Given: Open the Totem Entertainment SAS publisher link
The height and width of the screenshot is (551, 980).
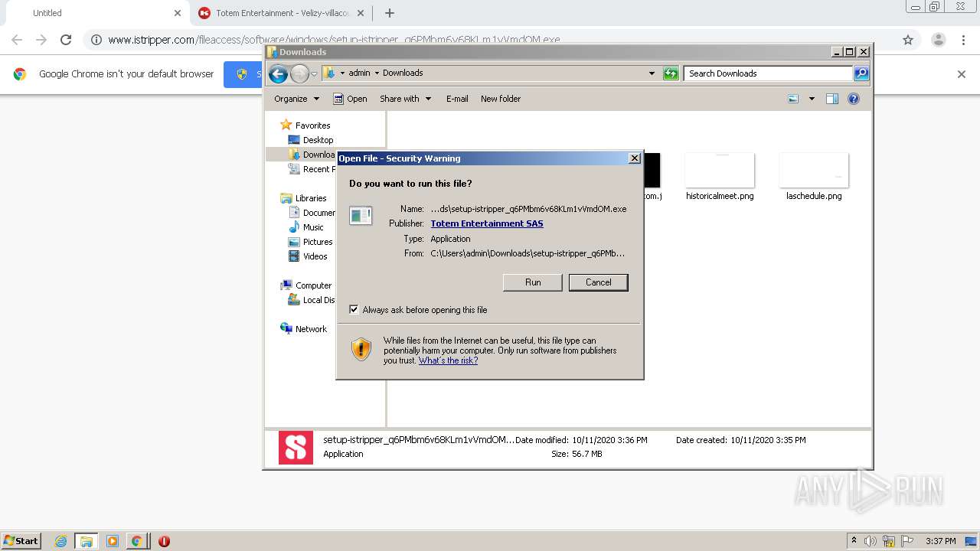Looking at the screenshot, I should 487,223.
